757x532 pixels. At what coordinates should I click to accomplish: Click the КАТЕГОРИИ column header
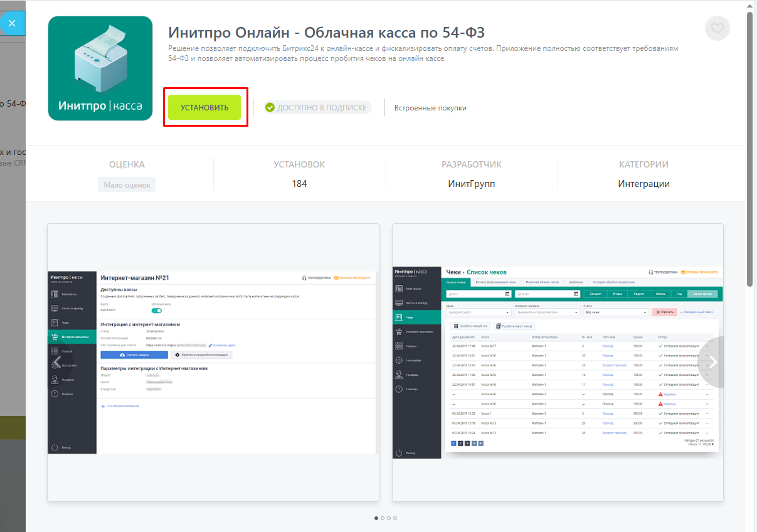tap(643, 164)
